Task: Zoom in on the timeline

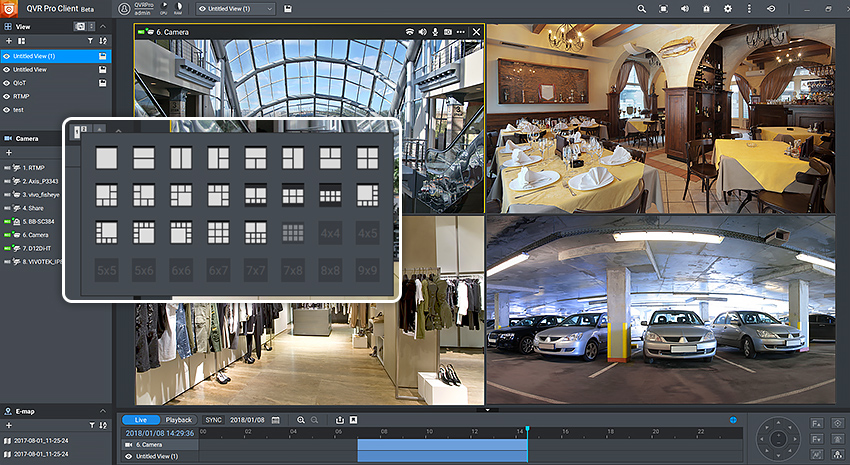Action: click(x=301, y=420)
